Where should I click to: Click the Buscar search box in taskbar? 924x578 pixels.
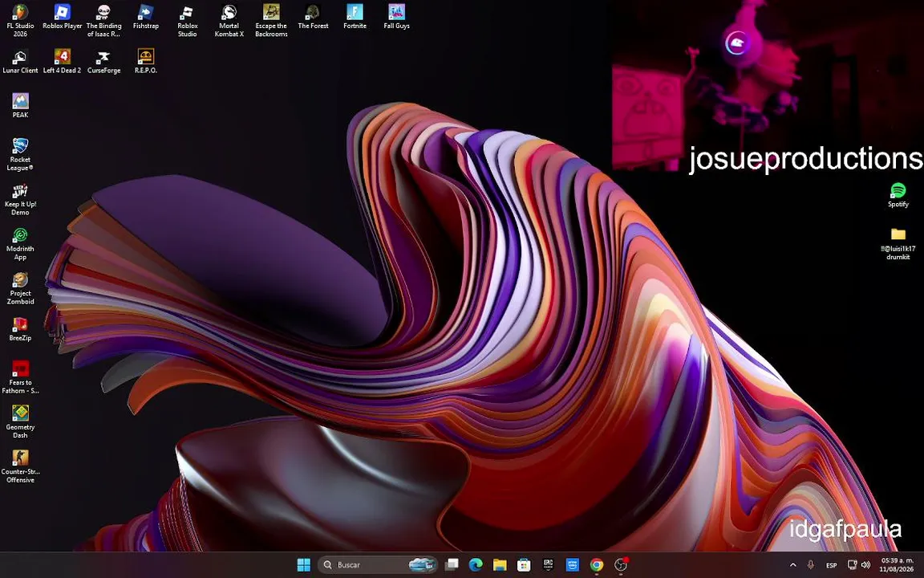point(379,565)
